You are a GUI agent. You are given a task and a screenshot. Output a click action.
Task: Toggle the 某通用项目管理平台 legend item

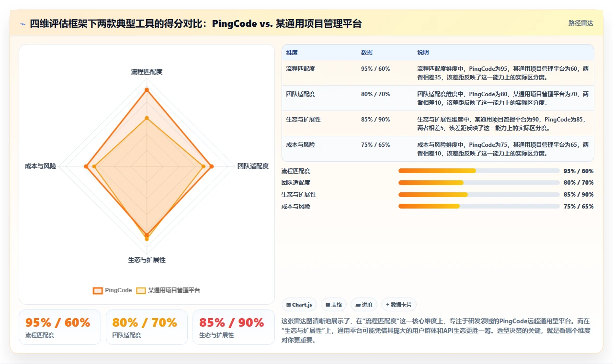click(x=168, y=290)
